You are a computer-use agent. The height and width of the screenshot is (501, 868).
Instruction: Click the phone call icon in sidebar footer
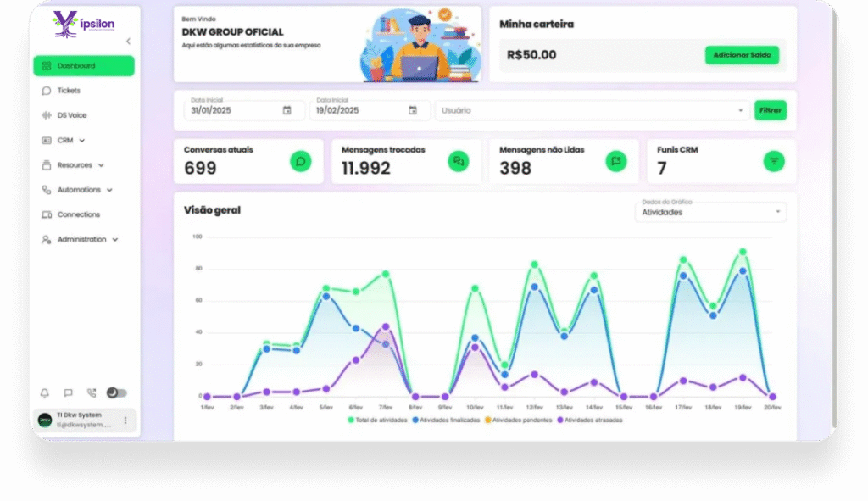point(92,393)
